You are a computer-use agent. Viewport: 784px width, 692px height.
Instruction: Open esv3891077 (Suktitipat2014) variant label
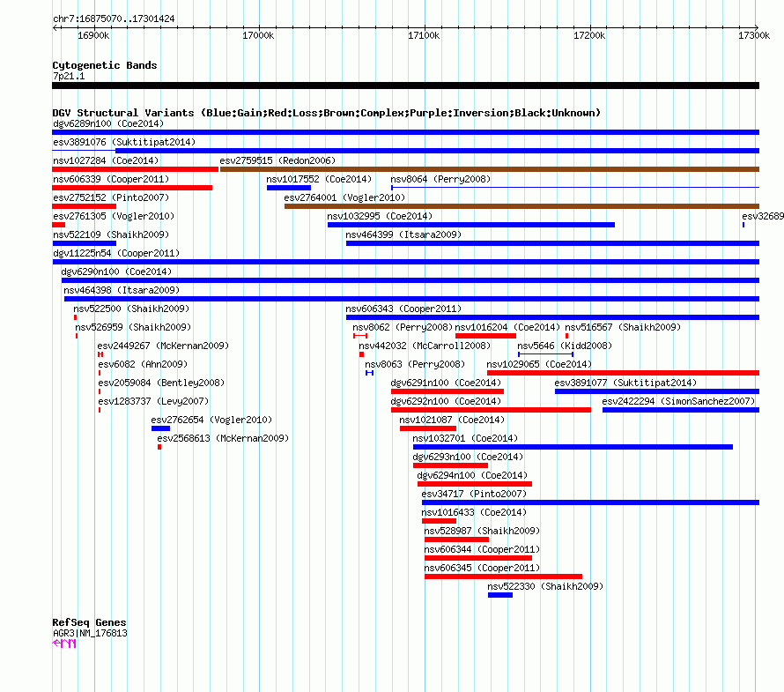pyautogui.click(x=625, y=383)
